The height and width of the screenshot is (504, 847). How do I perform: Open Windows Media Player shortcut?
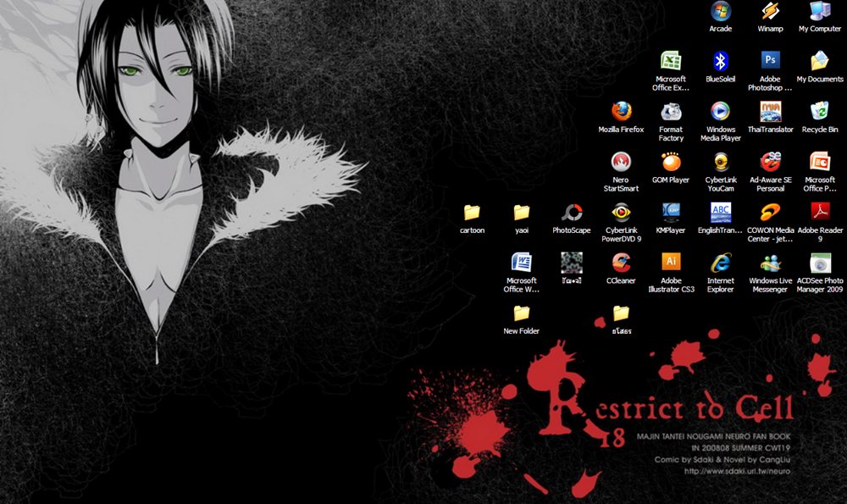[x=721, y=111]
